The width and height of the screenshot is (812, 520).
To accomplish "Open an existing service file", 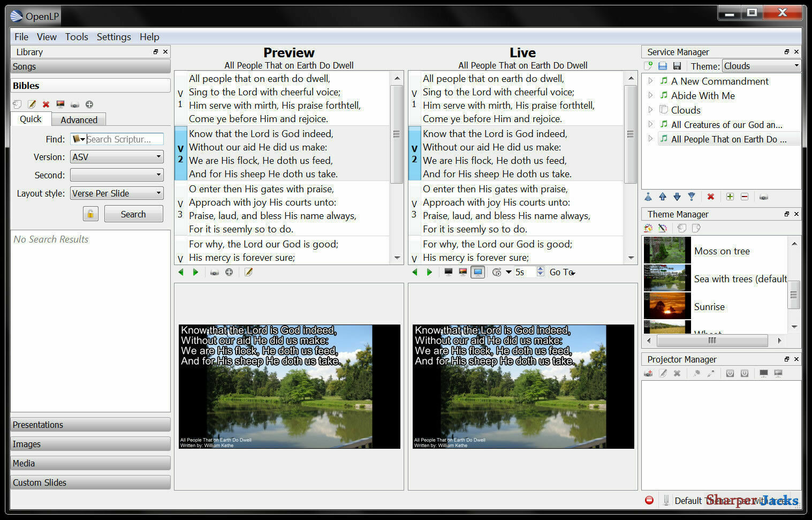I will pyautogui.click(x=663, y=66).
